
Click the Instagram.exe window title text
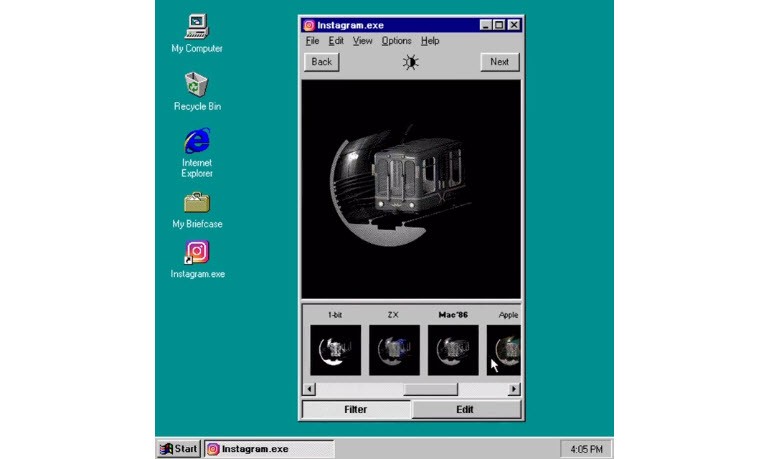[351, 25]
